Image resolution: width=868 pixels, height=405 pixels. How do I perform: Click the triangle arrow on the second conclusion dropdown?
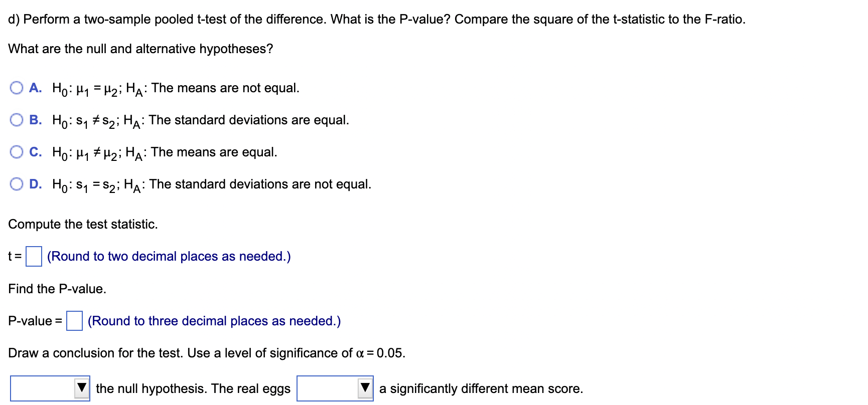point(365,388)
